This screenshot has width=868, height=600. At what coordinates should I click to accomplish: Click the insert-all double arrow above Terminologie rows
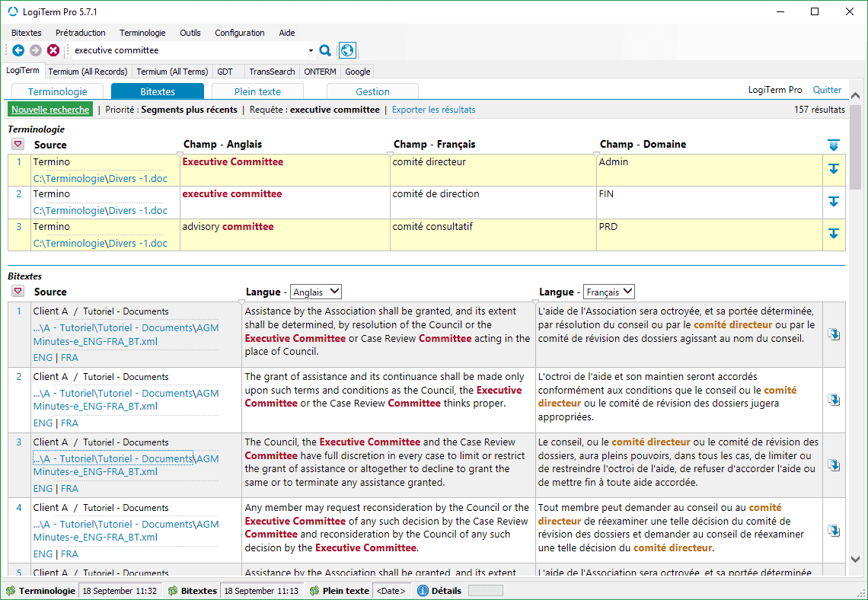(x=834, y=145)
